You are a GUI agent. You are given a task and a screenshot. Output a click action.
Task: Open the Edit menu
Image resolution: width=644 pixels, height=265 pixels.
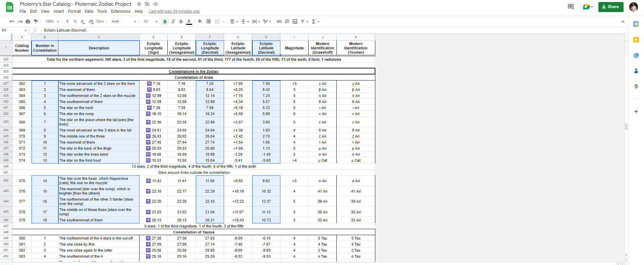point(34,11)
